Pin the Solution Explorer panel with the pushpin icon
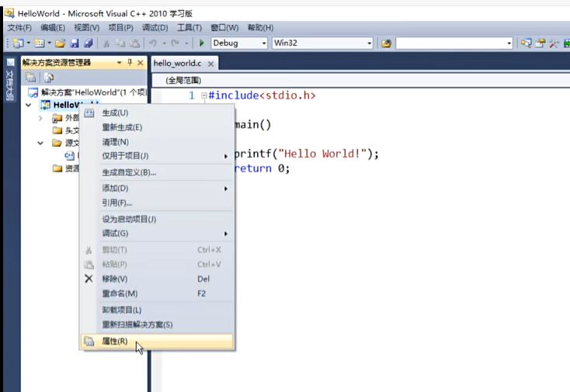Image resolution: width=570 pixels, height=392 pixels. [x=130, y=63]
